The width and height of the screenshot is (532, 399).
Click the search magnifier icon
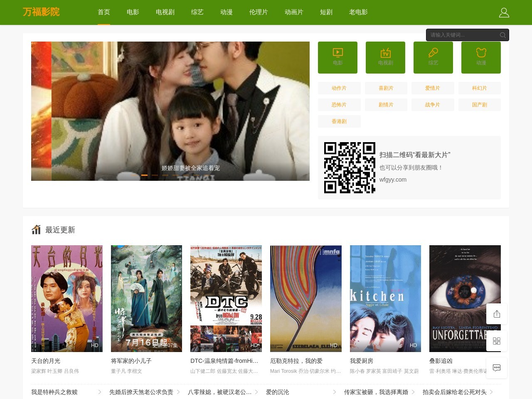(502, 35)
